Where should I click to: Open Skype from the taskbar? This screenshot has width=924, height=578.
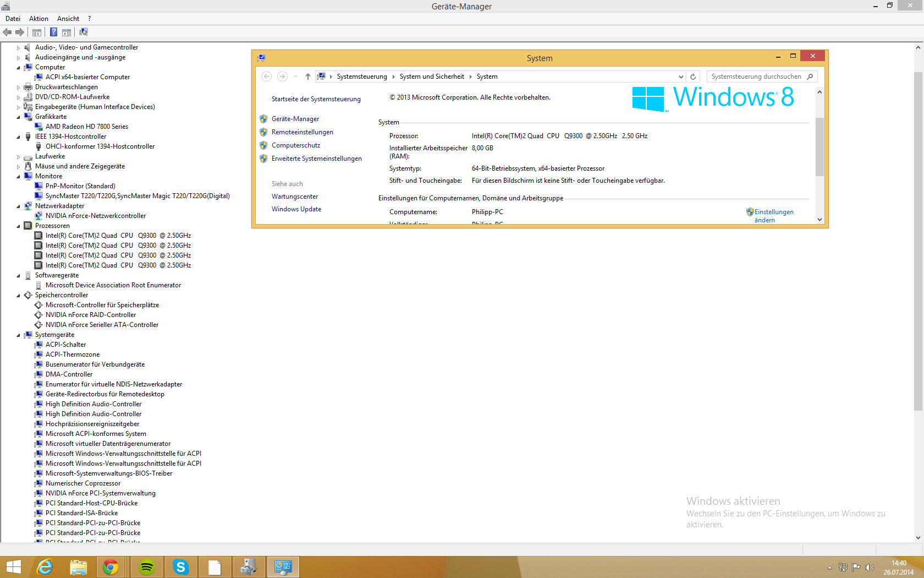pos(180,567)
